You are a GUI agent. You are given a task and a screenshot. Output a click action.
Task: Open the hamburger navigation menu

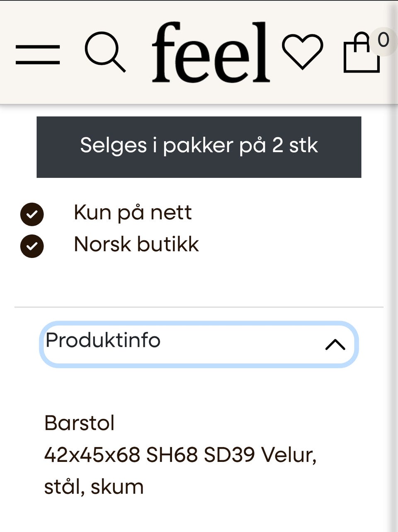tap(38, 54)
